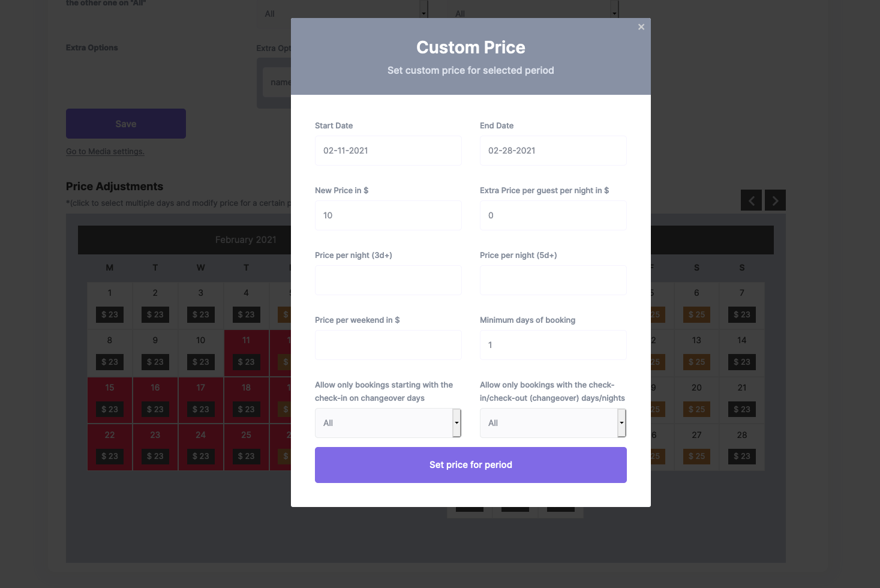Expand check-in/check-out changeover days dropdown
The height and width of the screenshot is (588, 880).
553,423
